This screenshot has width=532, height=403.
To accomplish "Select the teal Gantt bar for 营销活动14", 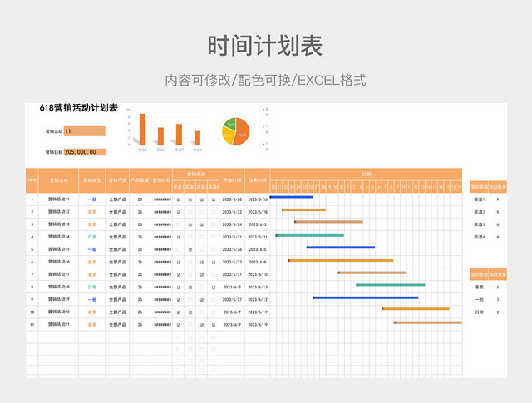I will click(310, 235).
